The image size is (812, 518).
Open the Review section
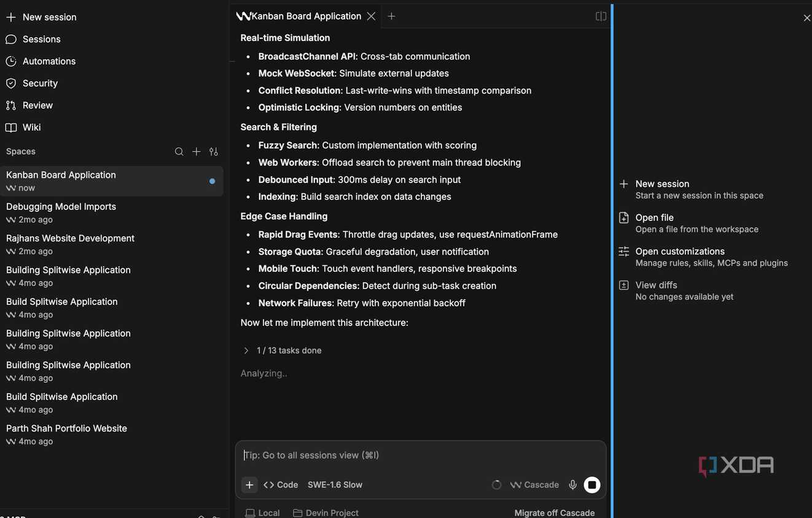coord(29,106)
